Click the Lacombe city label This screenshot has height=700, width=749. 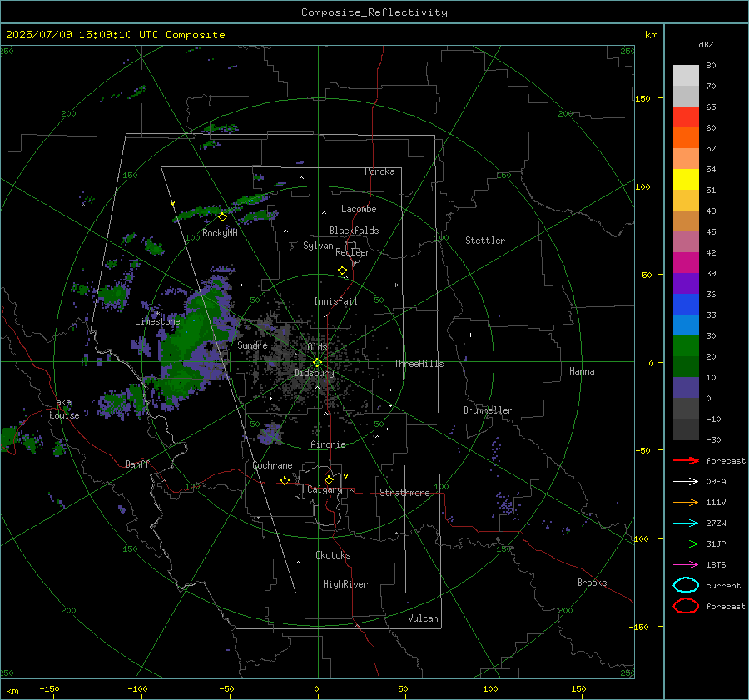[x=359, y=209]
